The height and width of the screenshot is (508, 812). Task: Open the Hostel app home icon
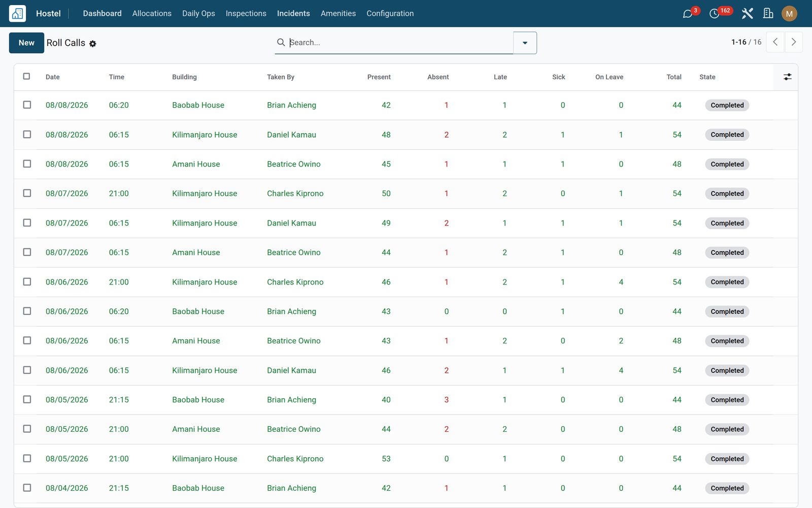coord(17,13)
